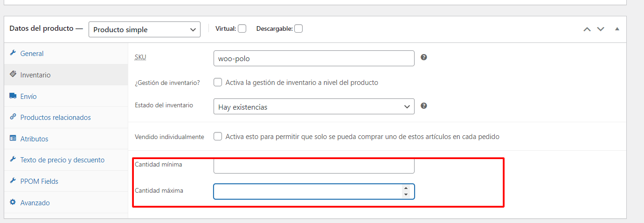Move the product data panel up
This screenshot has height=223, width=644.
pos(587,29)
